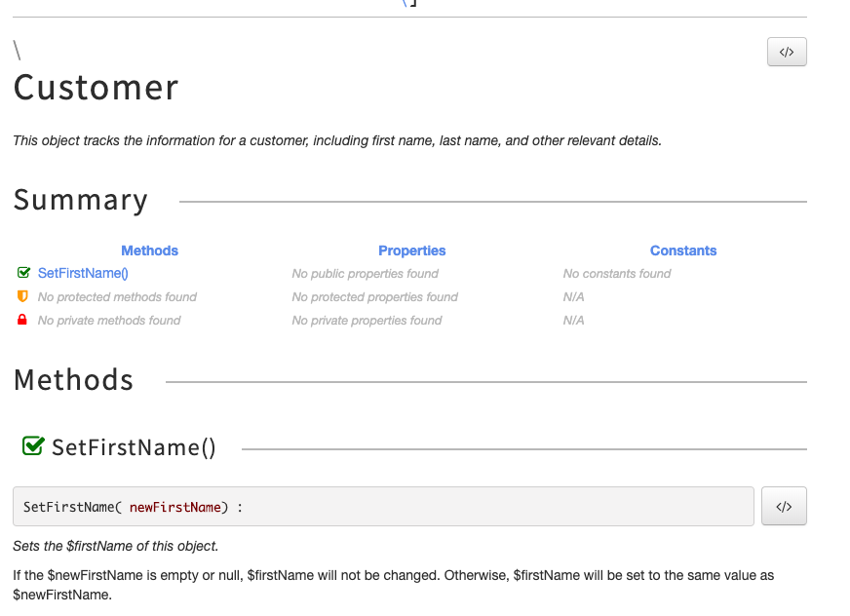The image size is (850, 616).
Task: Click the large Methods section heading
Action: coord(73,379)
